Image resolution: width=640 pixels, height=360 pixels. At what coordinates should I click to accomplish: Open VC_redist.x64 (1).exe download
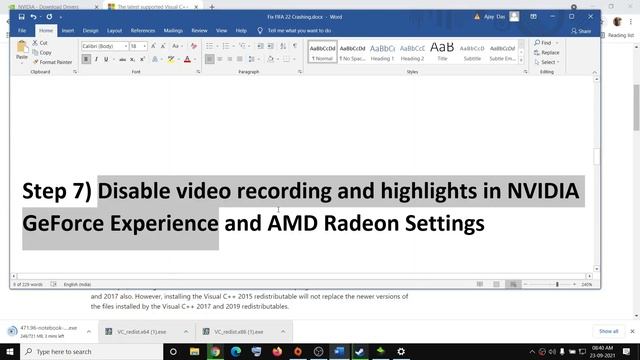142,332
